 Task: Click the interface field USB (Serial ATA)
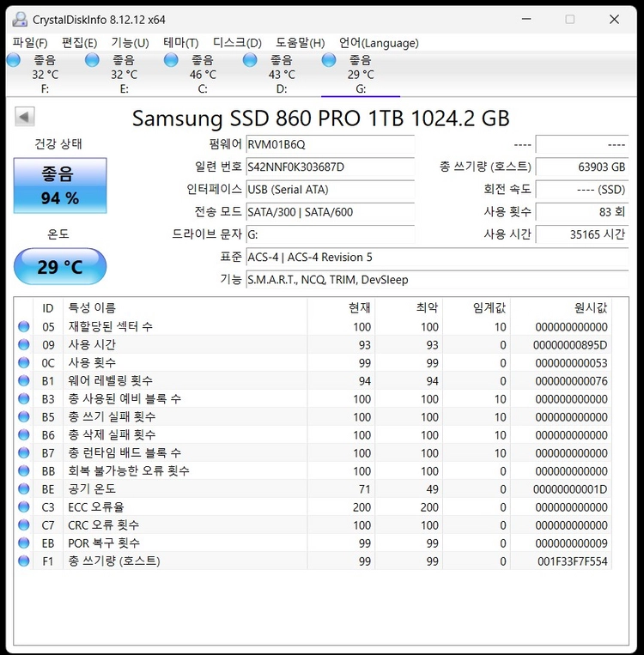coord(330,190)
